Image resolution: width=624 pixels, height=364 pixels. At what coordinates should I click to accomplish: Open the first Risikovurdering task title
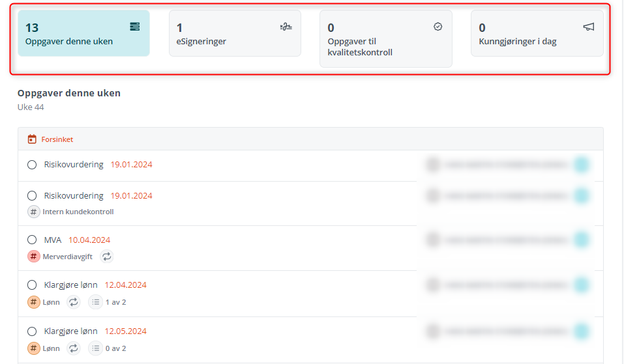click(74, 165)
